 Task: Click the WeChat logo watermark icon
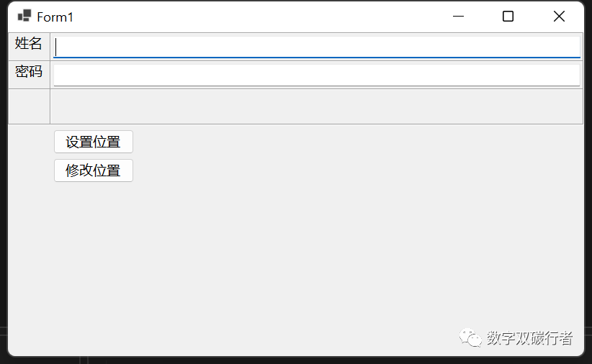point(471,337)
